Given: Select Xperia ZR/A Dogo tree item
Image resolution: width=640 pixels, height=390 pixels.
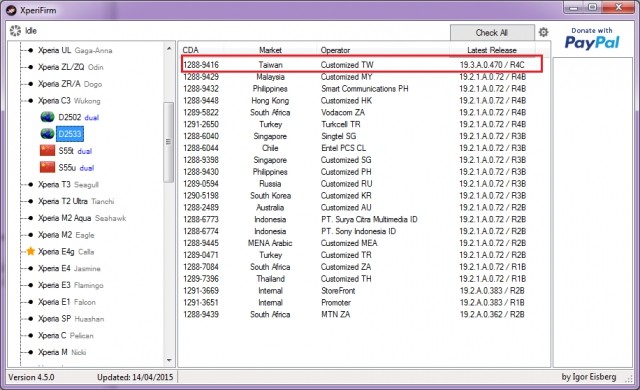Looking at the screenshot, I should pyautogui.click(x=70, y=84).
